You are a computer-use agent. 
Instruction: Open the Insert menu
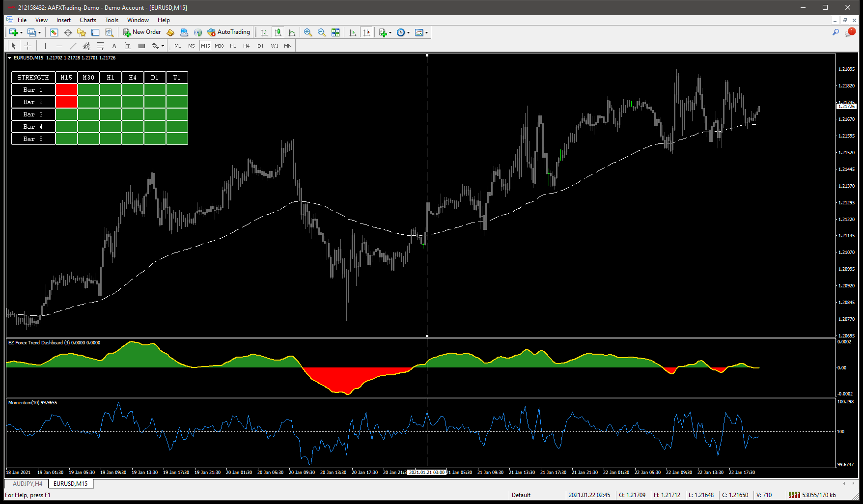point(63,20)
